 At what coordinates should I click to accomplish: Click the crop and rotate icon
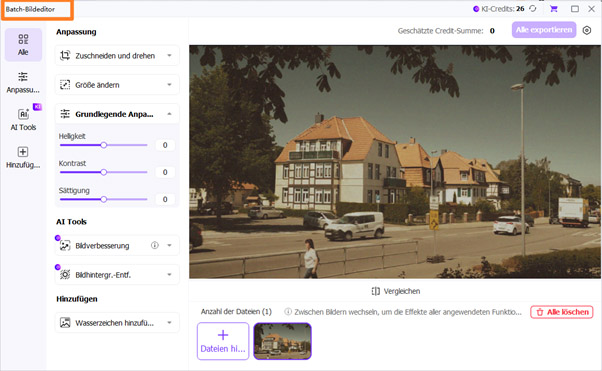tap(65, 56)
